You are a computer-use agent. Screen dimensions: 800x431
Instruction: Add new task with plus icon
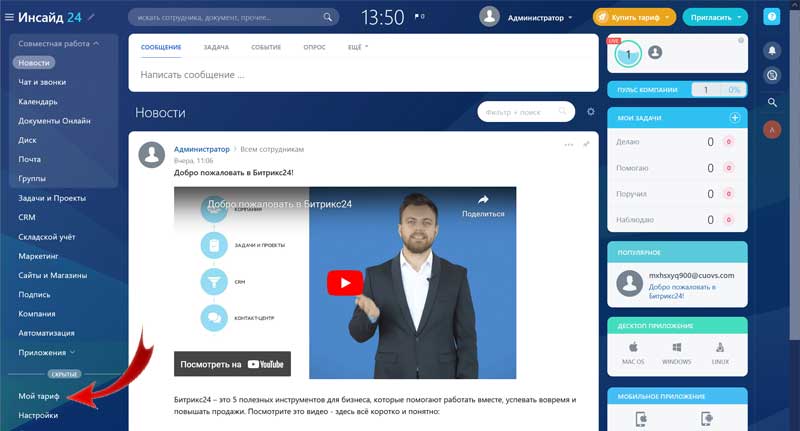[x=735, y=118]
